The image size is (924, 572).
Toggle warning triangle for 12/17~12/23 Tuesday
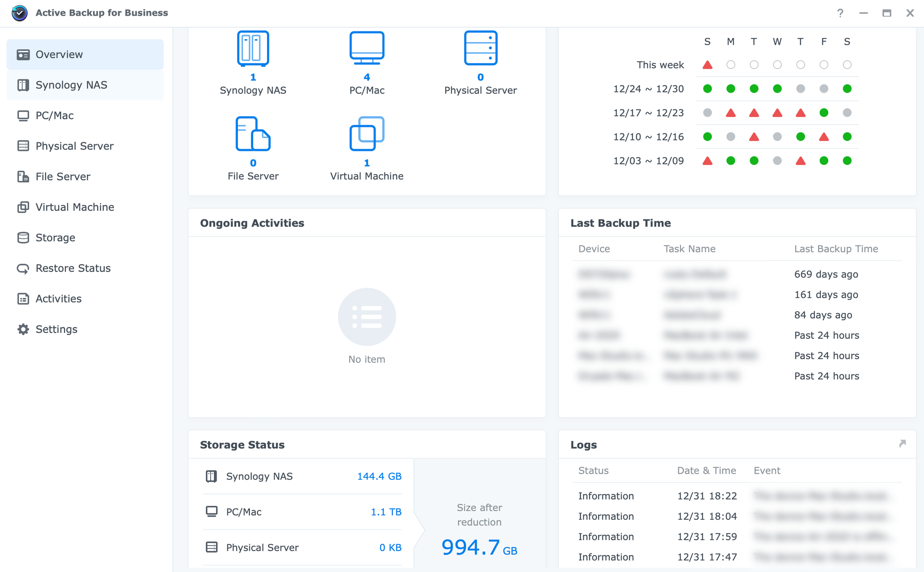754,112
